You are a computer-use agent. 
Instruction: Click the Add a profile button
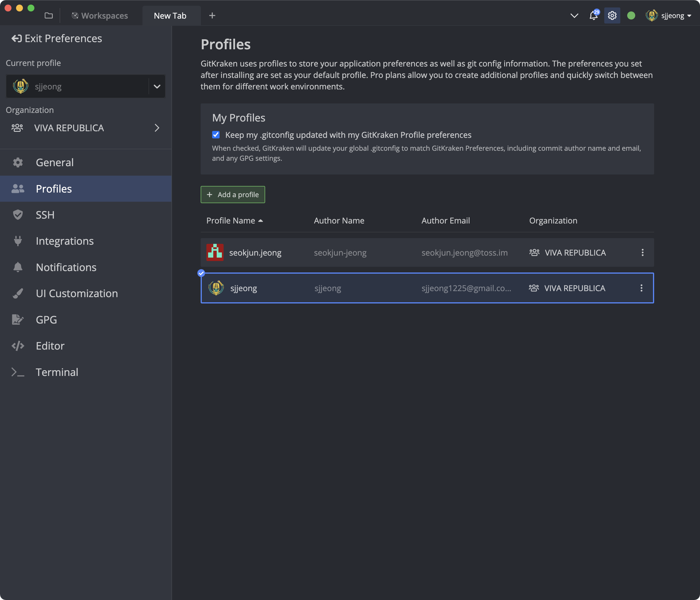coord(232,195)
